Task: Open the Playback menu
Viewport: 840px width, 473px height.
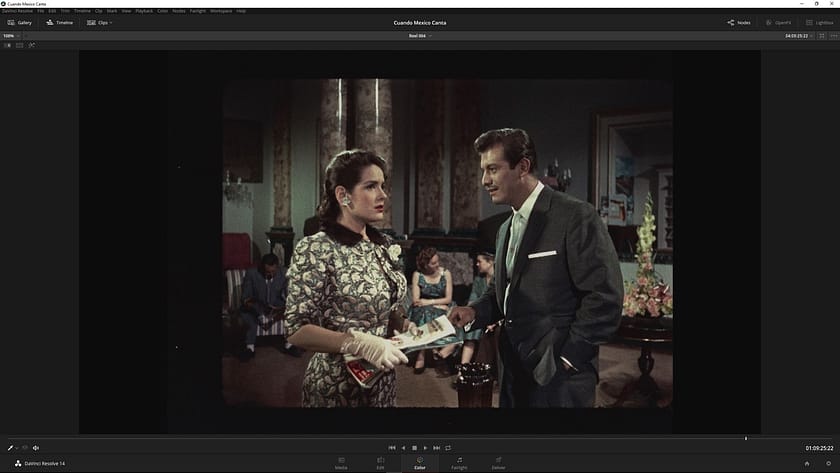Action: 144,11
